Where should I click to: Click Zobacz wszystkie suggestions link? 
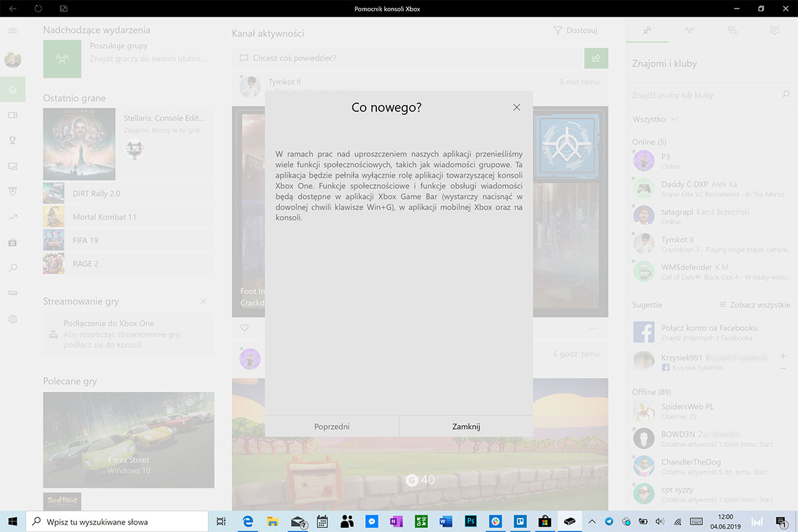755,305
